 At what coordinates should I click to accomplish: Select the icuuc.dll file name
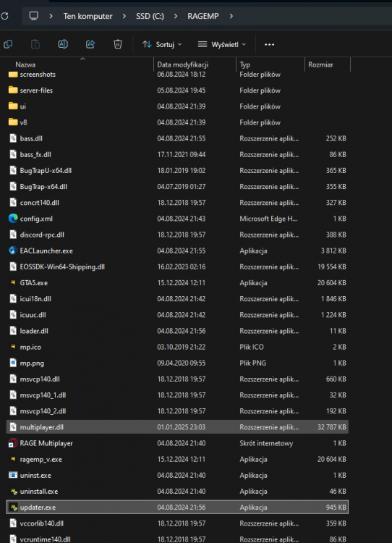pos(33,315)
